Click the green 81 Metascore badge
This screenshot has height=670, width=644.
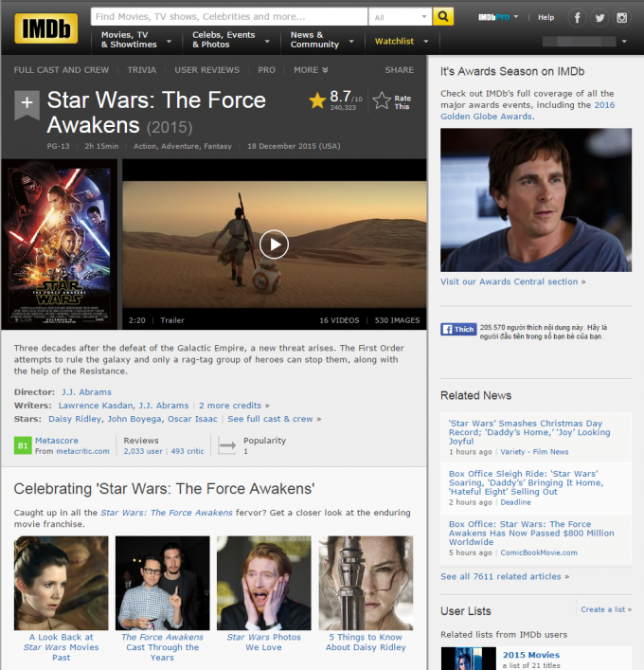pos(23,445)
